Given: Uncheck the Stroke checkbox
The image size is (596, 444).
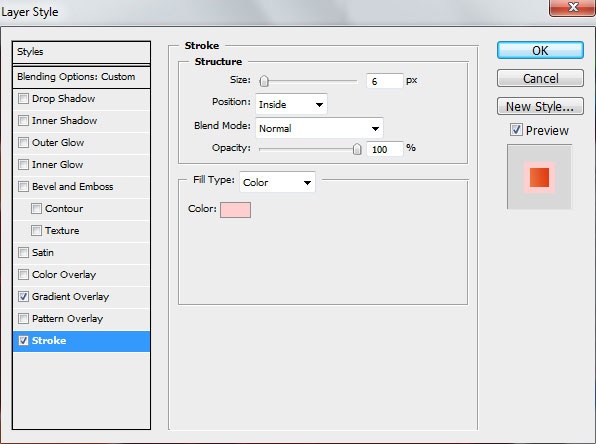Looking at the screenshot, I should click(24, 341).
